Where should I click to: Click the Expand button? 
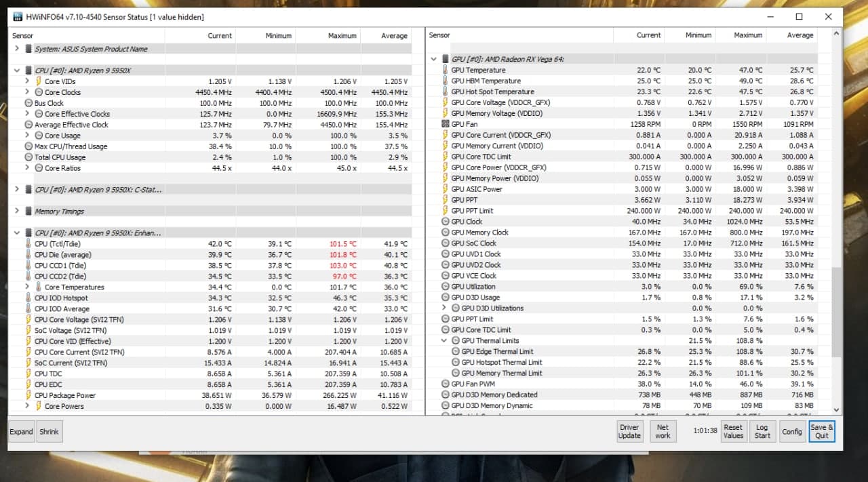click(x=21, y=432)
